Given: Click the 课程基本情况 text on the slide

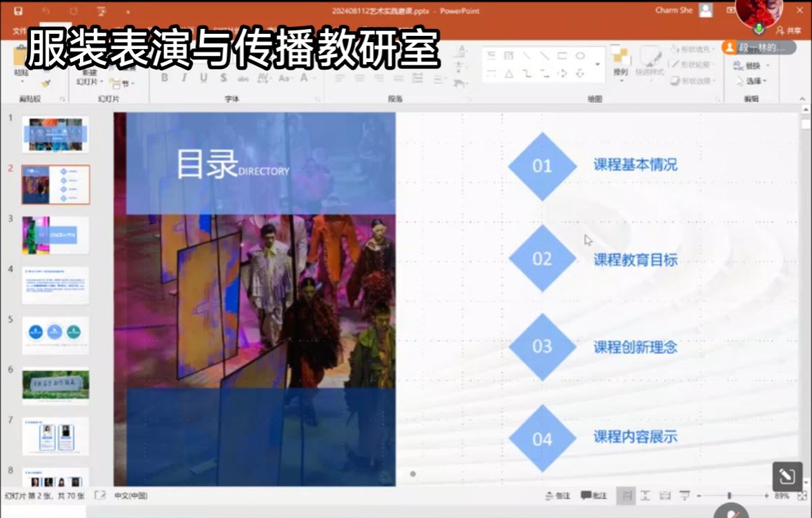Looking at the screenshot, I should click(636, 166).
